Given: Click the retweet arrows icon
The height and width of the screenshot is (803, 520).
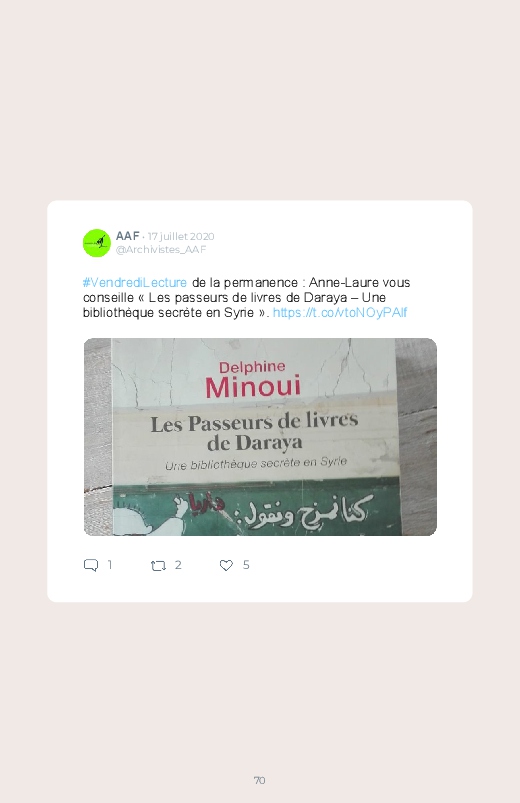Looking at the screenshot, I should [158, 566].
